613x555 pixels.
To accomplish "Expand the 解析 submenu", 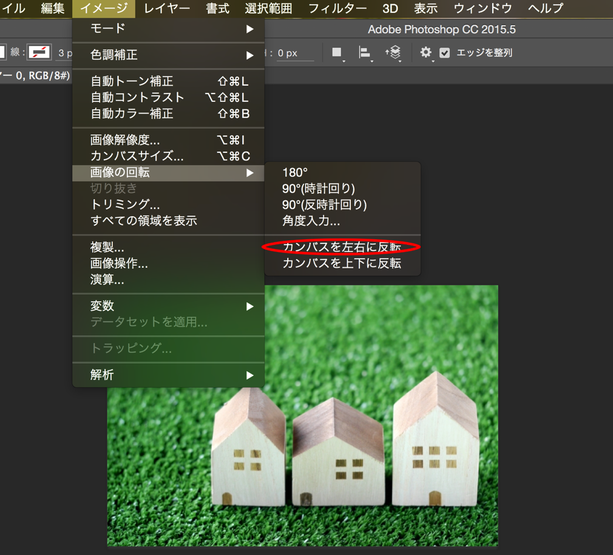I will point(168,375).
